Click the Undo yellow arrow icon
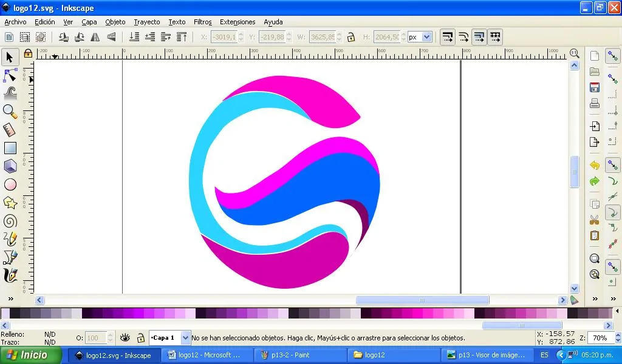Image resolution: width=622 pixels, height=364 pixels. point(594,165)
